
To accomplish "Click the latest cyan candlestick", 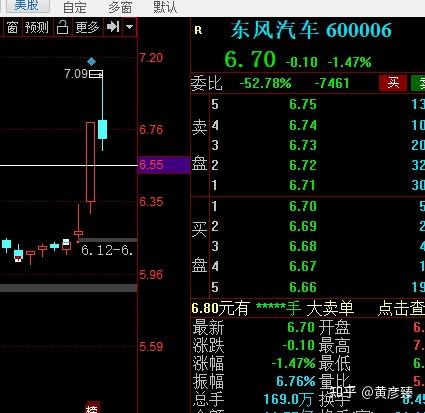I will tap(102, 129).
